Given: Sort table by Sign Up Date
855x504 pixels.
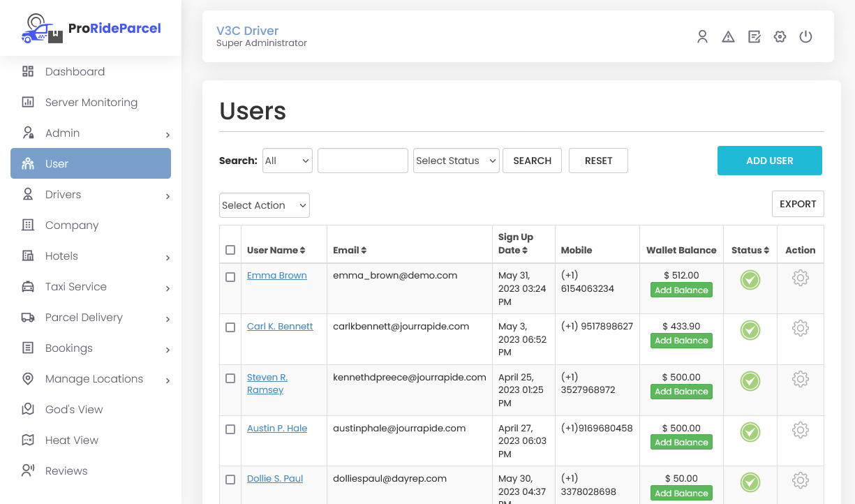Looking at the screenshot, I should tap(515, 244).
